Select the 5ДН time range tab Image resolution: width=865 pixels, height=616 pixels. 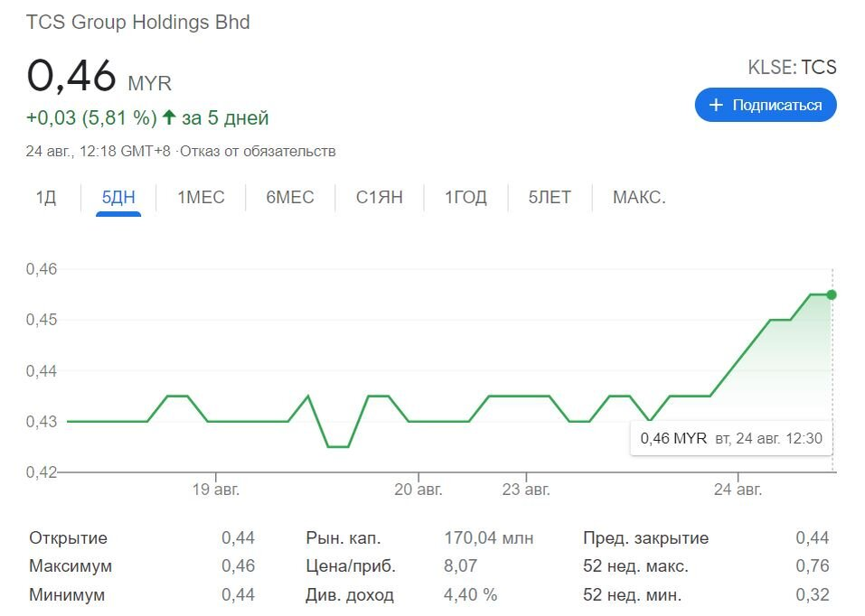118,198
